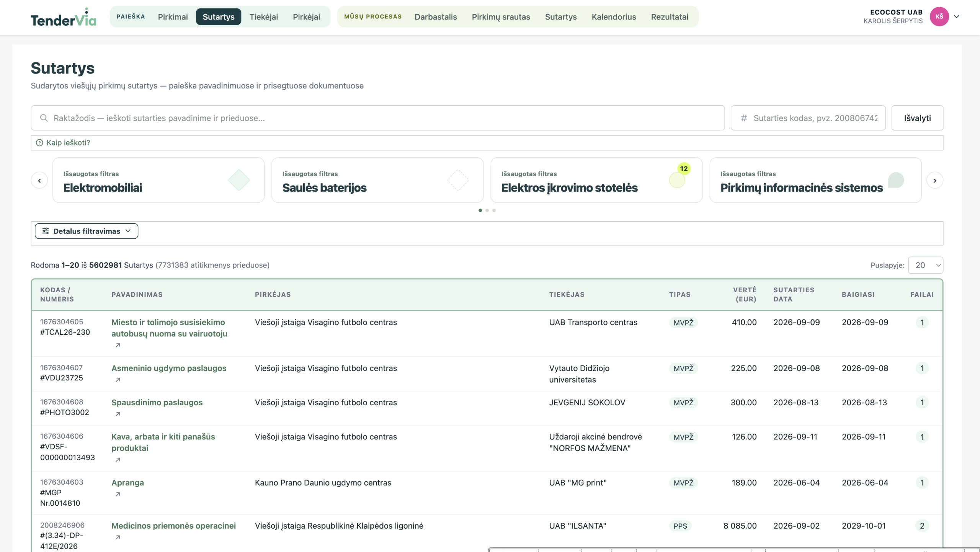Click the files count badge for UAB ILSANTA row
Screen dimensions: 980x552
coord(922,526)
